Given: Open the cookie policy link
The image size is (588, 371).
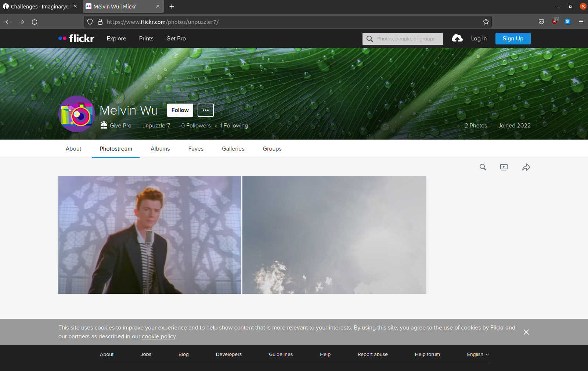Looking at the screenshot, I should pyautogui.click(x=159, y=336).
